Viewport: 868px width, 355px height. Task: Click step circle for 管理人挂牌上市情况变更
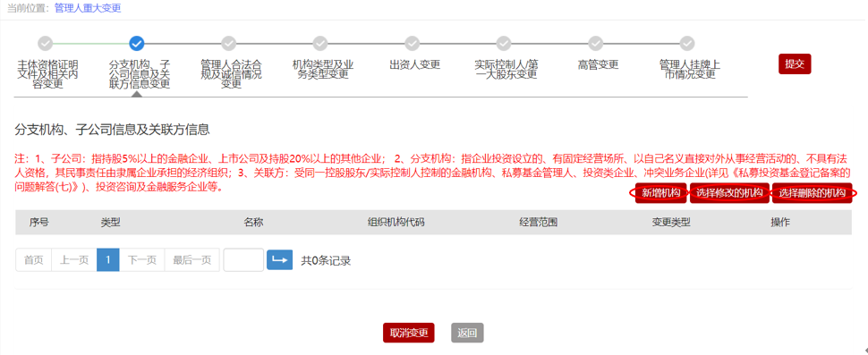(687, 43)
